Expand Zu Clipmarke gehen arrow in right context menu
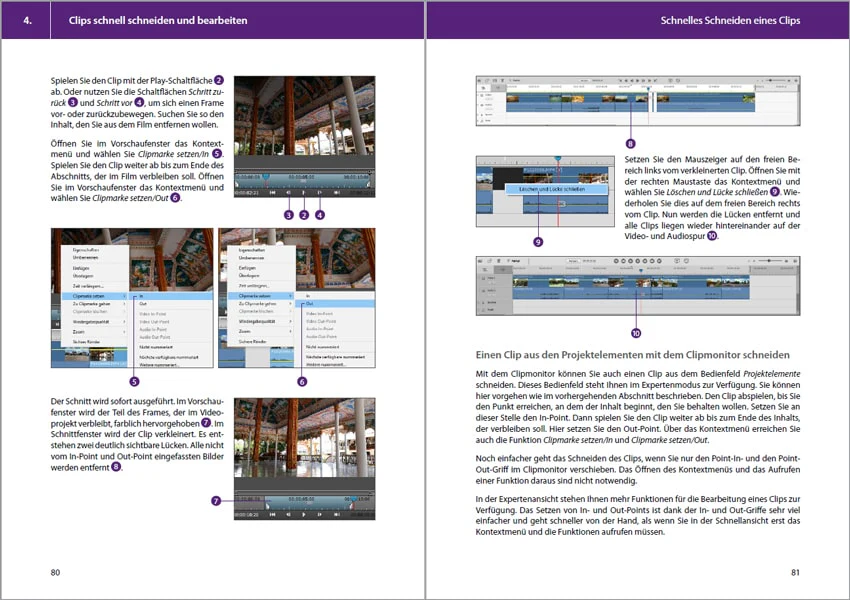 (x=291, y=304)
